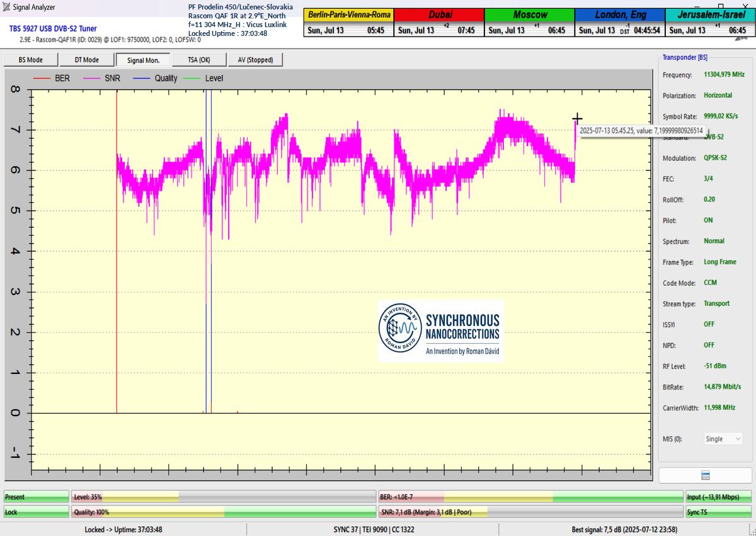Click the crosshair marker on the graph
This screenshot has height=536, width=756.
point(577,119)
